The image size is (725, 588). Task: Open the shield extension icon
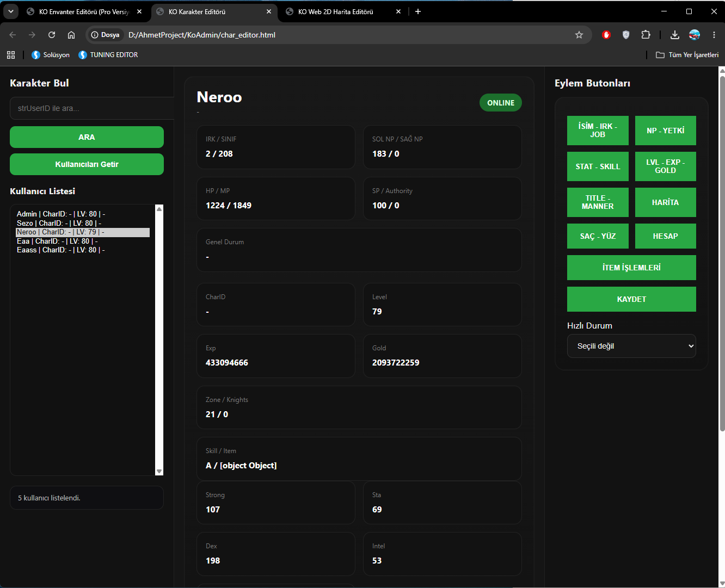pyautogui.click(x=626, y=35)
